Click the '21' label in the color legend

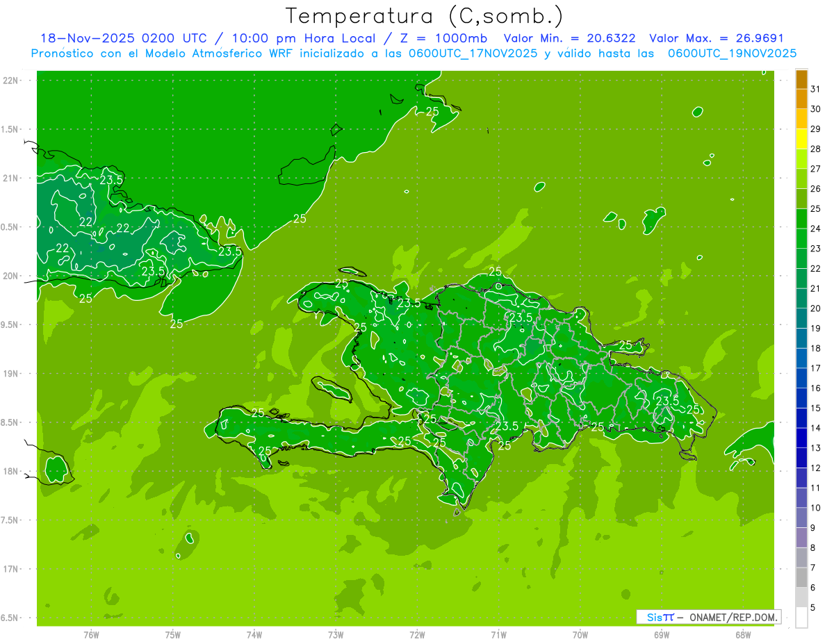(x=816, y=288)
